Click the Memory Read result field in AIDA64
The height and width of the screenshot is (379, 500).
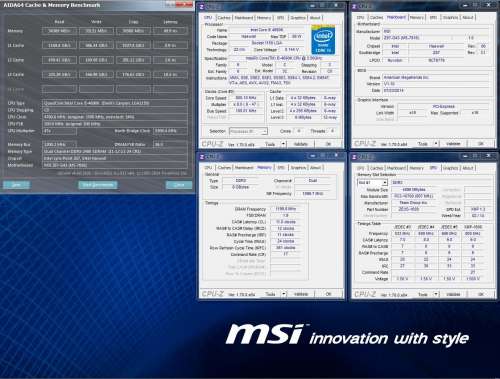(x=59, y=31)
